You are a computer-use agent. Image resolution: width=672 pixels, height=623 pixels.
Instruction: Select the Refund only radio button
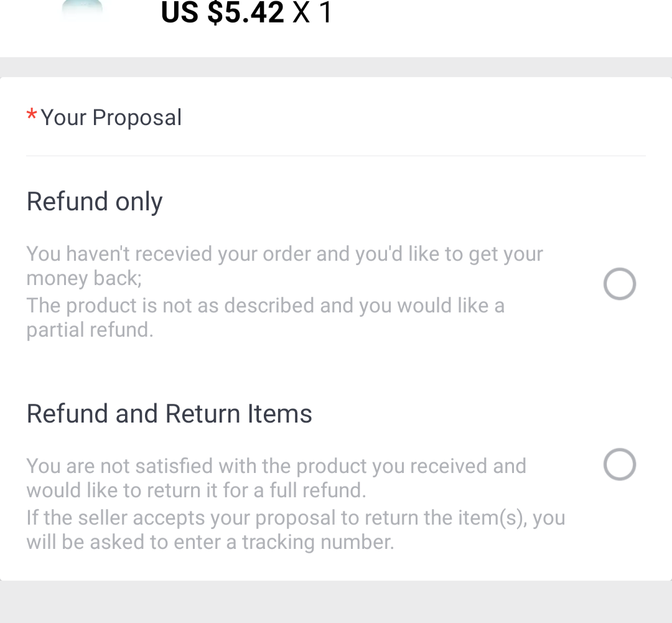point(619,284)
